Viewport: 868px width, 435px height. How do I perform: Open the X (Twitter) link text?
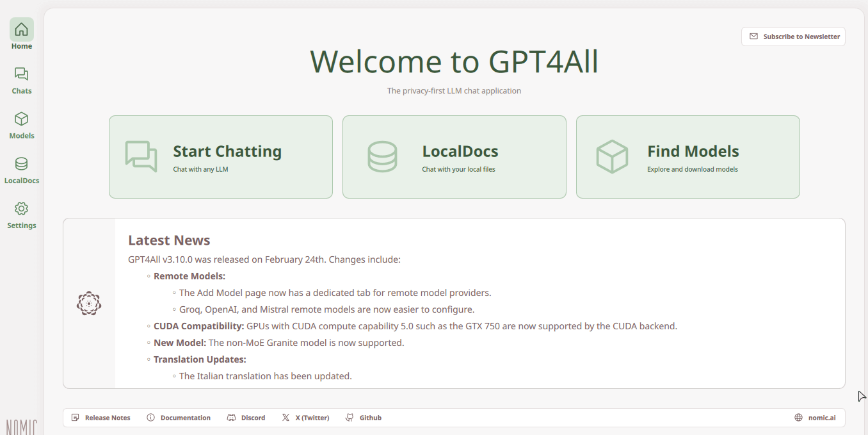(x=312, y=418)
